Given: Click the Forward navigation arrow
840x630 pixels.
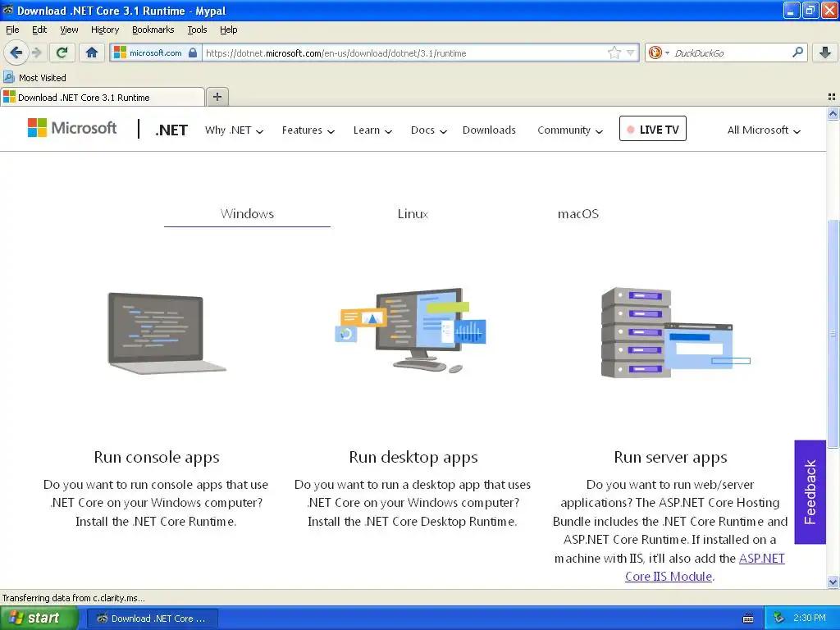Looking at the screenshot, I should [36, 52].
